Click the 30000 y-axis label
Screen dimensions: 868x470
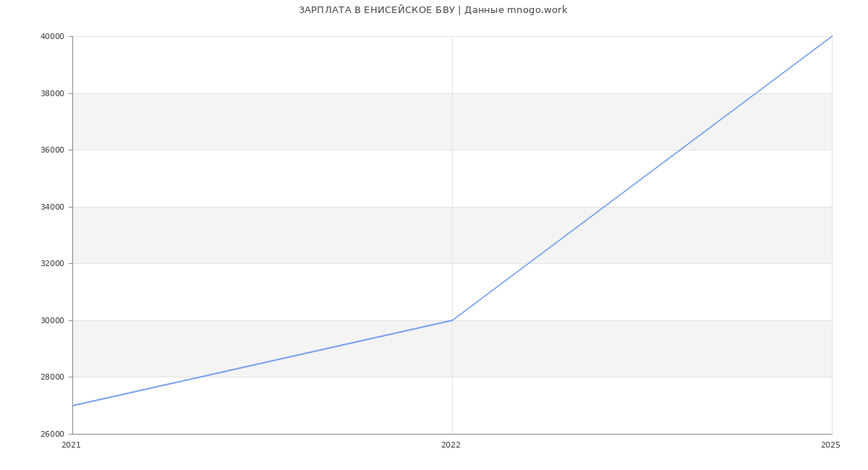(53, 320)
